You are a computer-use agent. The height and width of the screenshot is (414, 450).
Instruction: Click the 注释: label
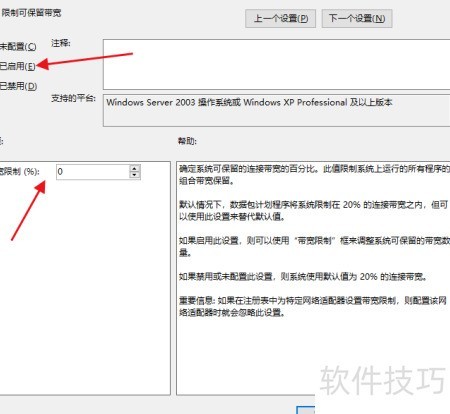[61, 43]
